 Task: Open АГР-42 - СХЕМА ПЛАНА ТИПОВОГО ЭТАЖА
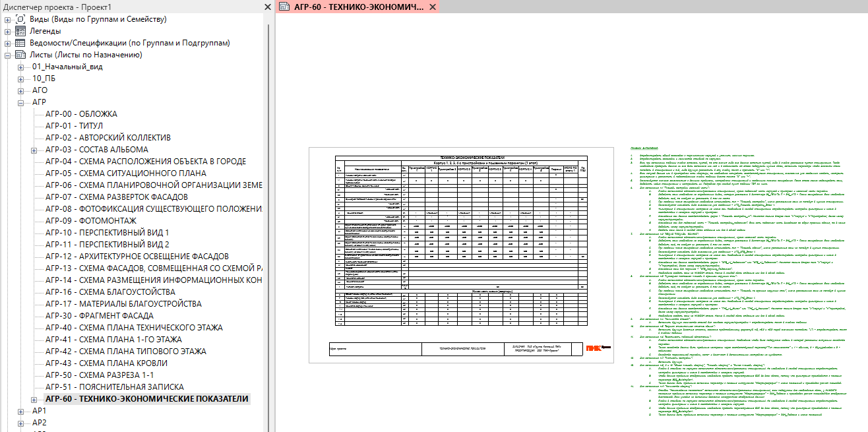126,352
